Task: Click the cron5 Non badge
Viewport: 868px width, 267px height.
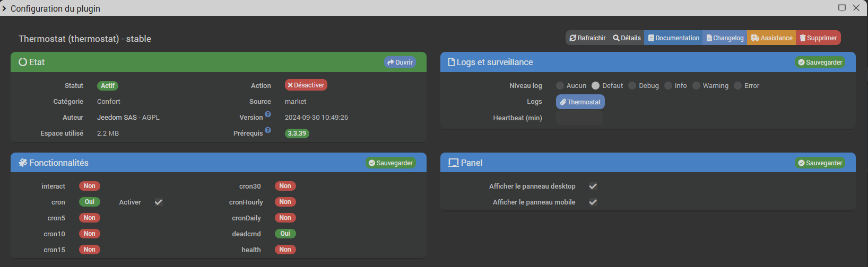Action: (x=90, y=218)
